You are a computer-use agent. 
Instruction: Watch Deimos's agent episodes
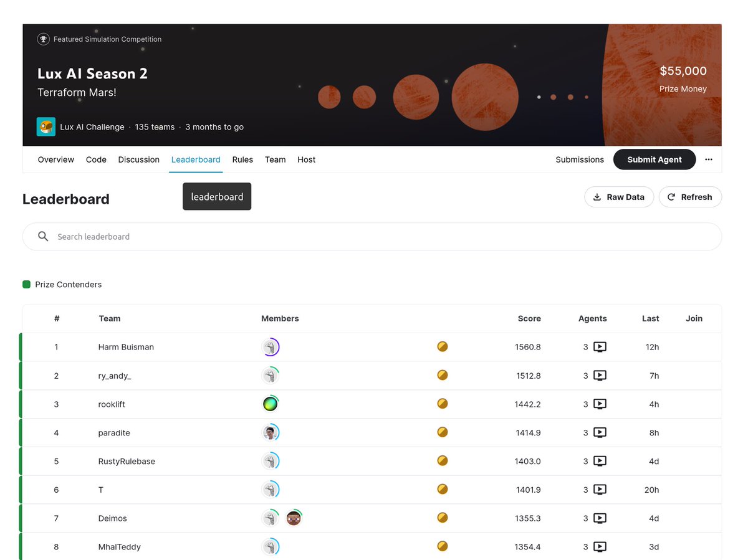tap(600, 518)
